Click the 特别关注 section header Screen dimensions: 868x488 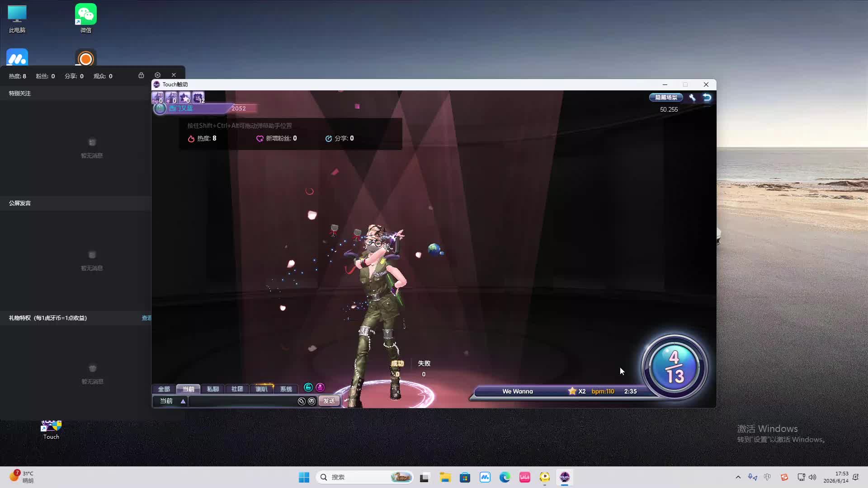(x=20, y=94)
